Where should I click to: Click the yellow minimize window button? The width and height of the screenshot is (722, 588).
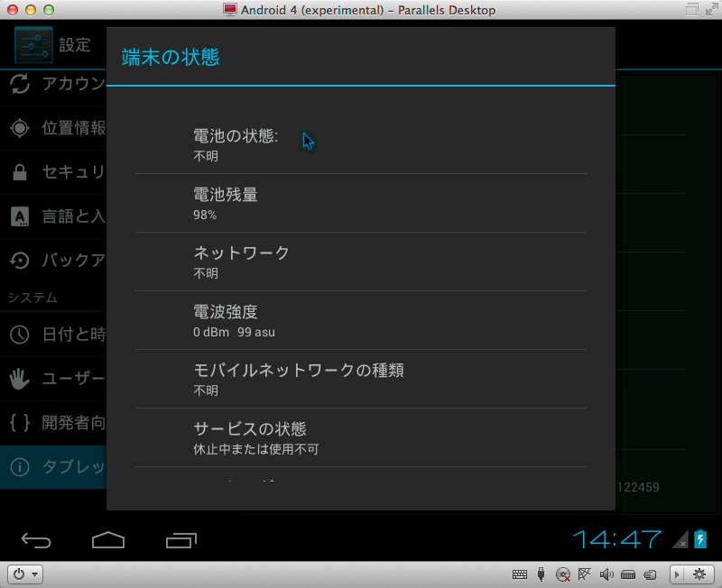(31, 10)
